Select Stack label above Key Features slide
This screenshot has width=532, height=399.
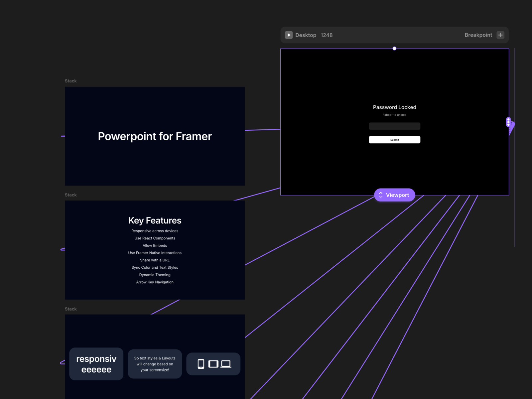70,195
